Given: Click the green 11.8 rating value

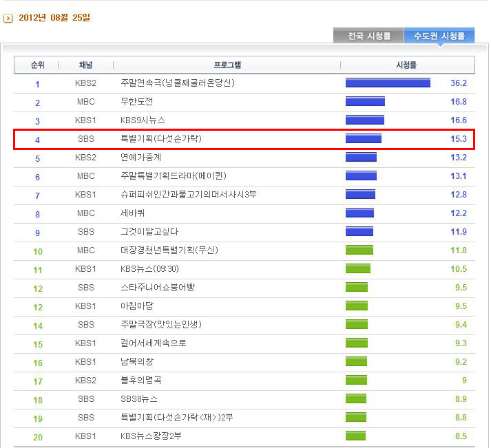Looking at the screenshot, I should [459, 250].
